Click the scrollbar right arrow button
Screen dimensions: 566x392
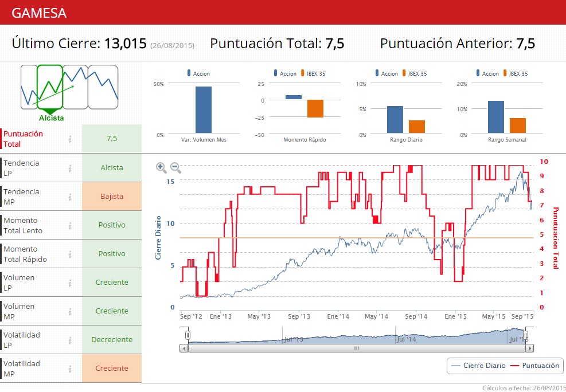pyautogui.click(x=530, y=348)
